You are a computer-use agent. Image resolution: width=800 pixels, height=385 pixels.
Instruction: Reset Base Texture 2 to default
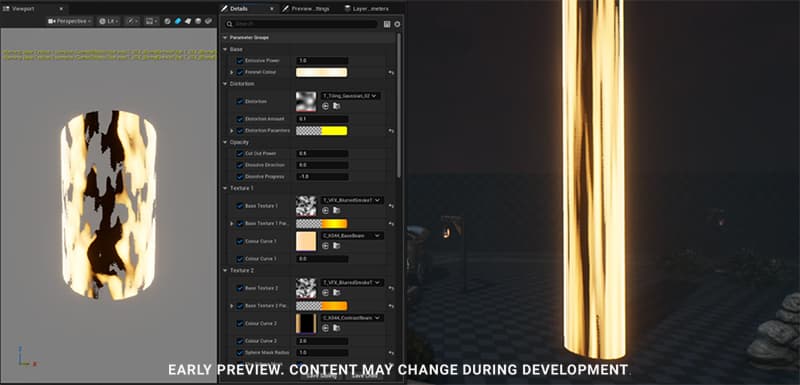pyautogui.click(x=391, y=289)
